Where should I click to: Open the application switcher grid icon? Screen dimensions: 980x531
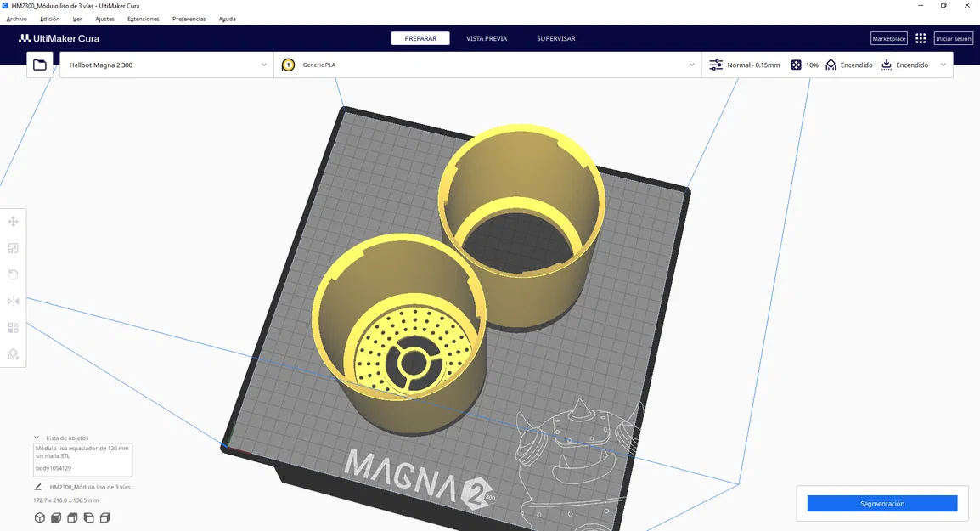coord(921,39)
